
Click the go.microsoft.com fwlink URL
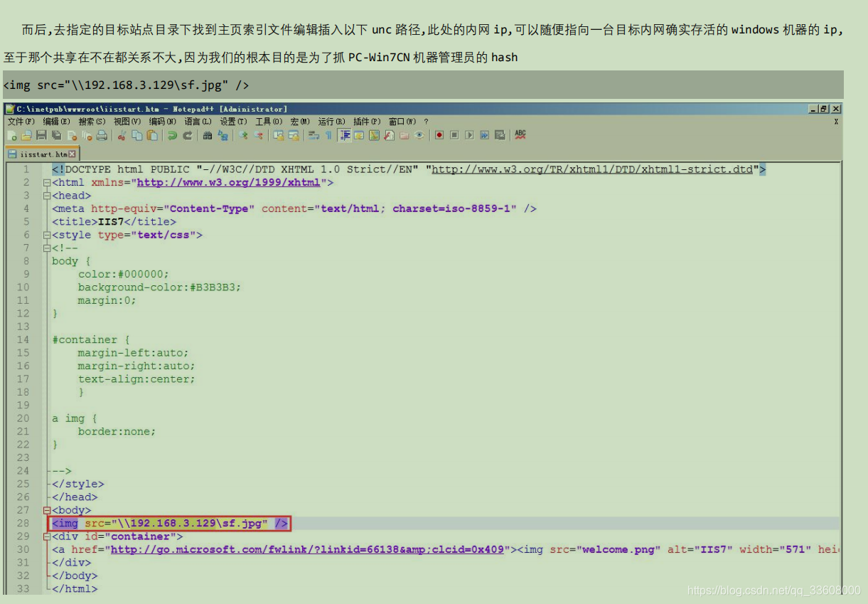(308, 550)
